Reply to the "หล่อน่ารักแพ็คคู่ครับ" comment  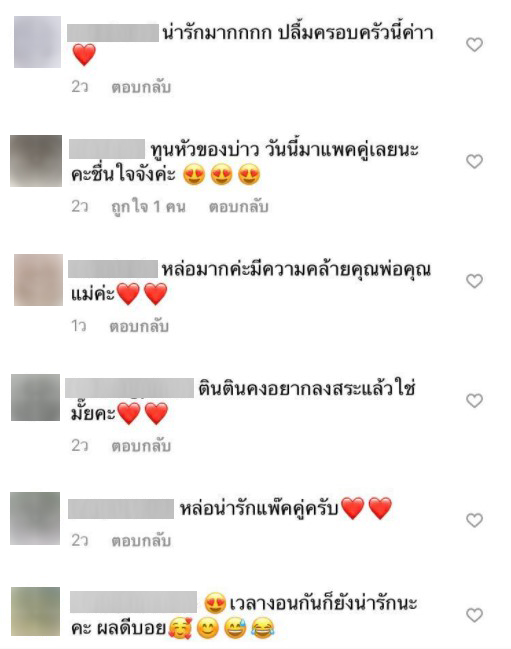click(141, 541)
